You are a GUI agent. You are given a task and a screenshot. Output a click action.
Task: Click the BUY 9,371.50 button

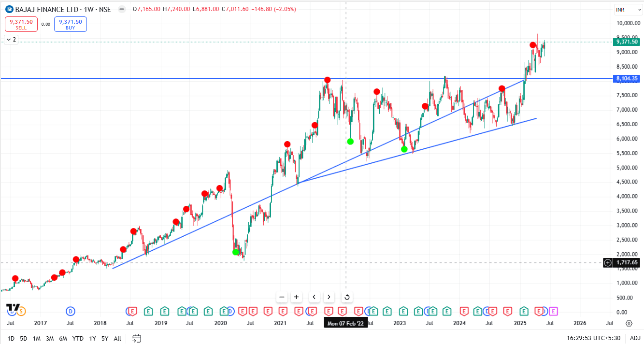[71, 24]
